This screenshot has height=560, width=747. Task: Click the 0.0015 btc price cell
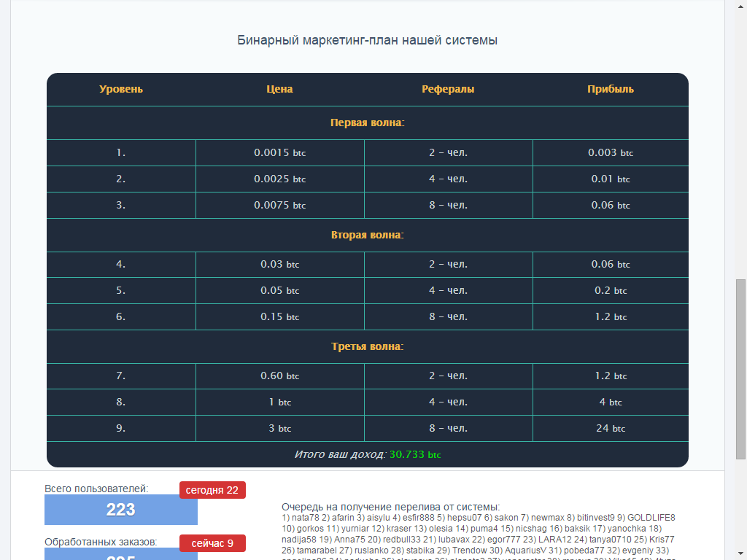[279, 153]
